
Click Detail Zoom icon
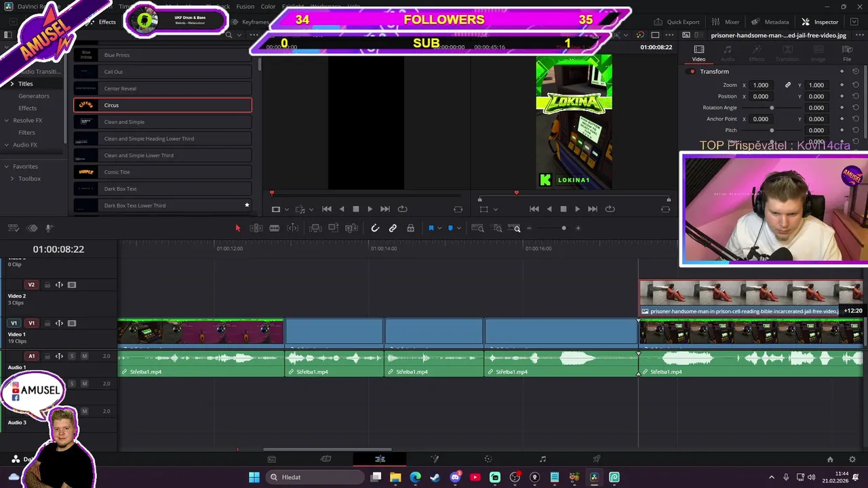coord(498,228)
